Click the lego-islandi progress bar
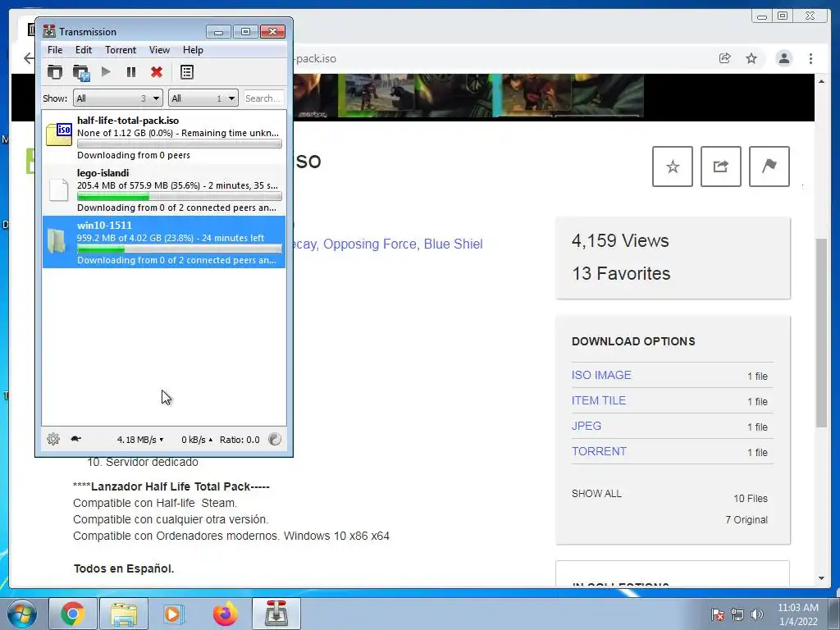 click(x=180, y=197)
